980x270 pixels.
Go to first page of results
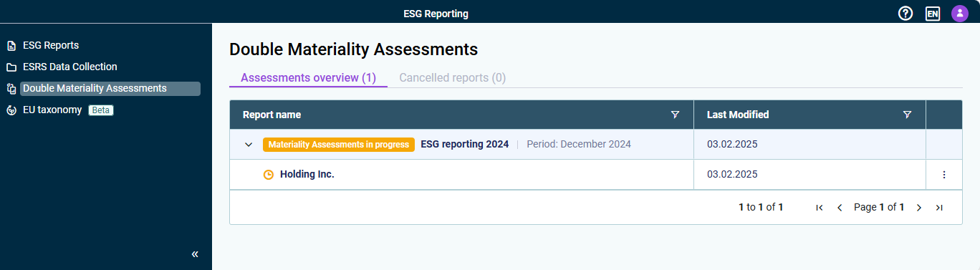coord(820,208)
